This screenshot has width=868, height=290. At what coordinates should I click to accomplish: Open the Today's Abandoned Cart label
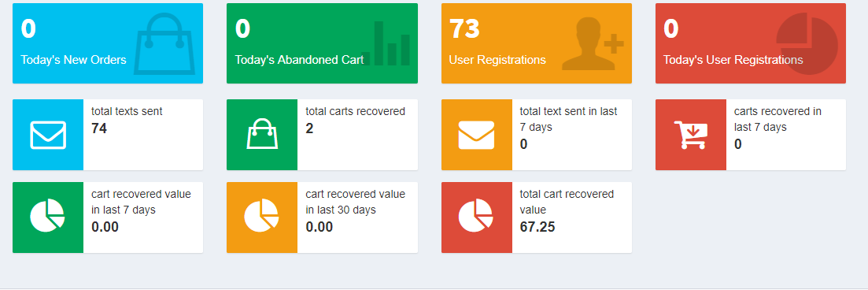[299, 60]
